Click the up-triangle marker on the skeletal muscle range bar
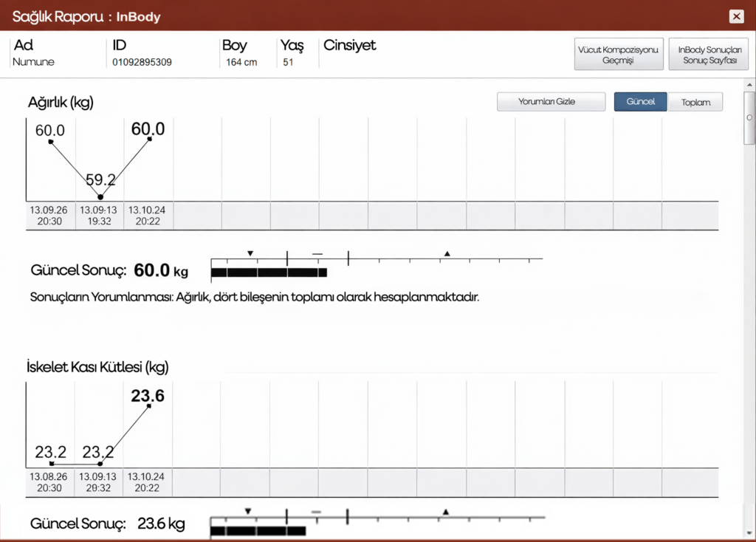This screenshot has height=542, width=756. 445,511
